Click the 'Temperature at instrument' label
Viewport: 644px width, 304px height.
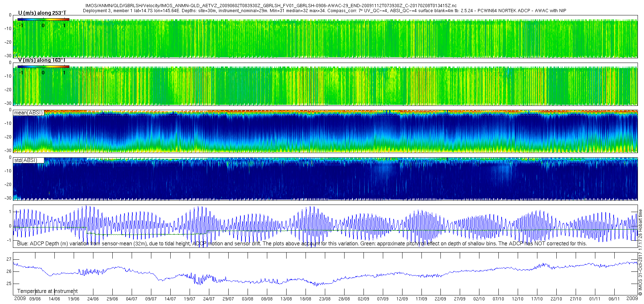47,291
